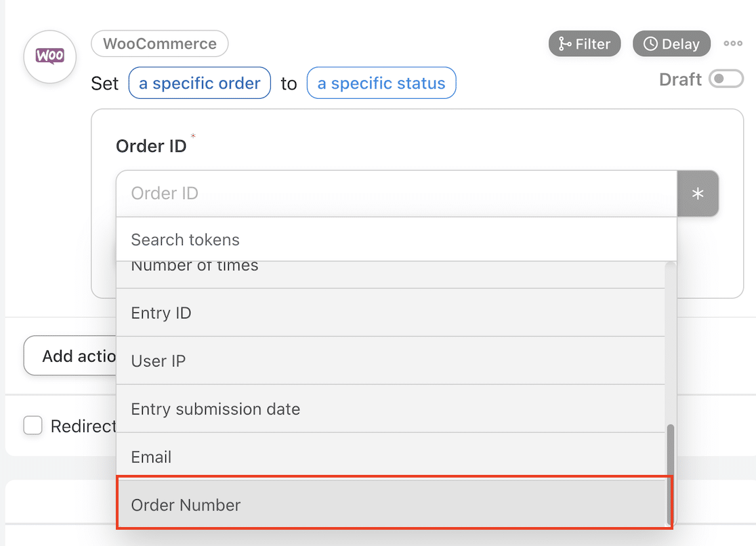The width and height of the screenshot is (756, 546).
Task: Click the clock icon on Delay
Action: pos(650,45)
